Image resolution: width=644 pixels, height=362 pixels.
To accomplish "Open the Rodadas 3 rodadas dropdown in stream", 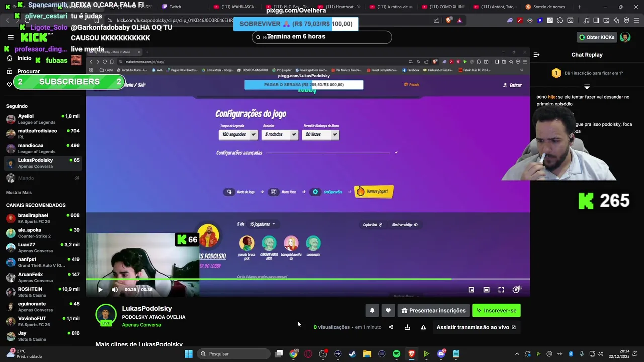I will coord(280,135).
